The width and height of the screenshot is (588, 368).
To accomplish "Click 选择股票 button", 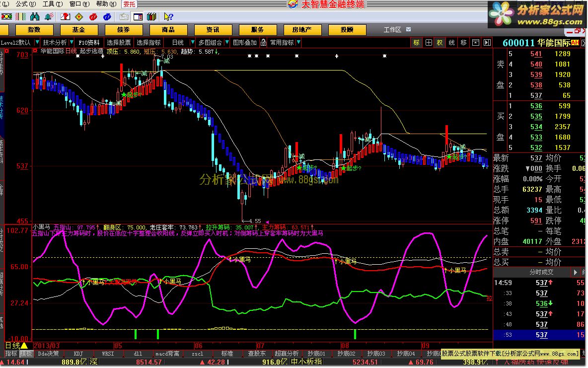I will pyautogui.click(x=119, y=42).
